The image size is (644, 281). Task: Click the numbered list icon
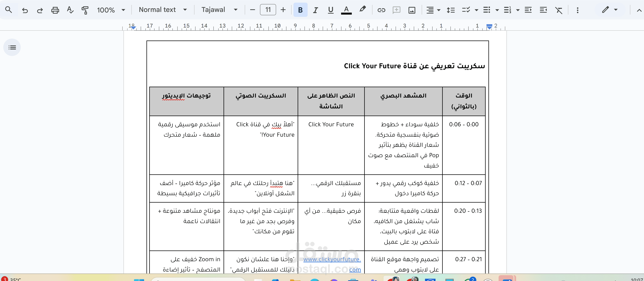coord(508,10)
